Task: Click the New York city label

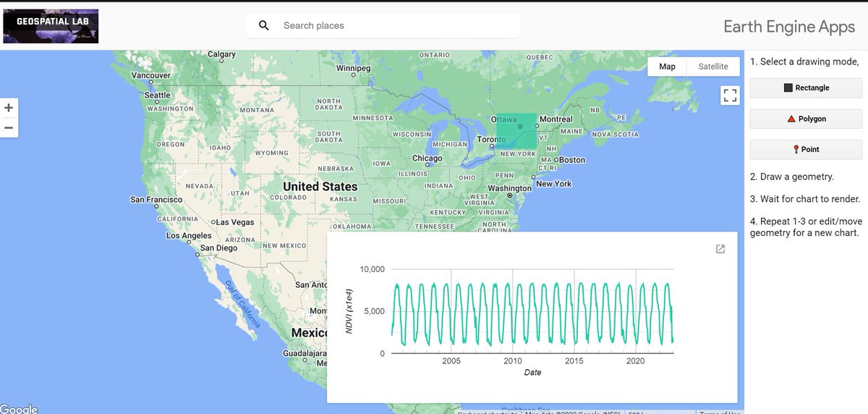Action: 553,184
